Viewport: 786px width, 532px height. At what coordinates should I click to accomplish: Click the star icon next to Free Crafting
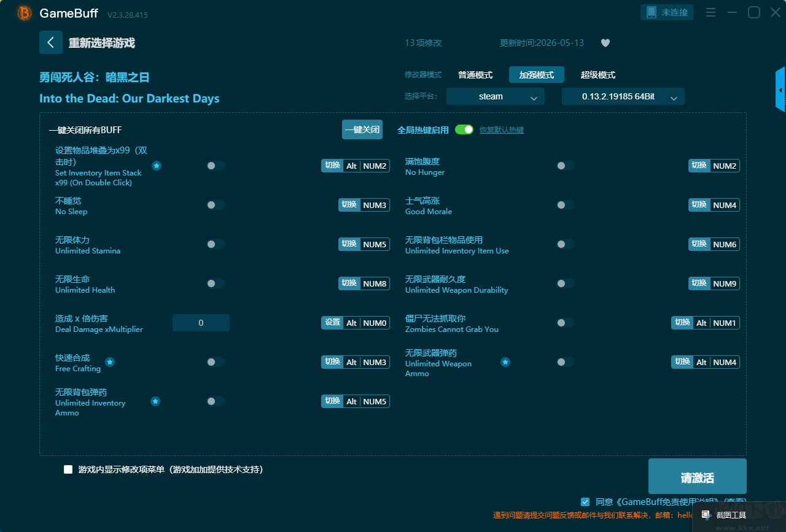coord(110,362)
